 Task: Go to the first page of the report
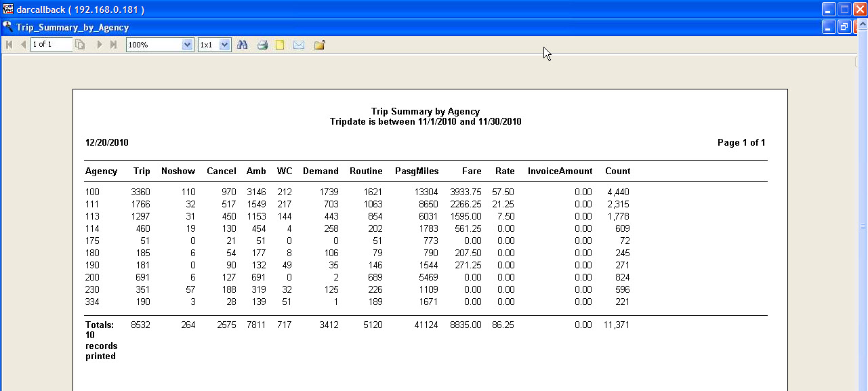(x=9, y=45)
